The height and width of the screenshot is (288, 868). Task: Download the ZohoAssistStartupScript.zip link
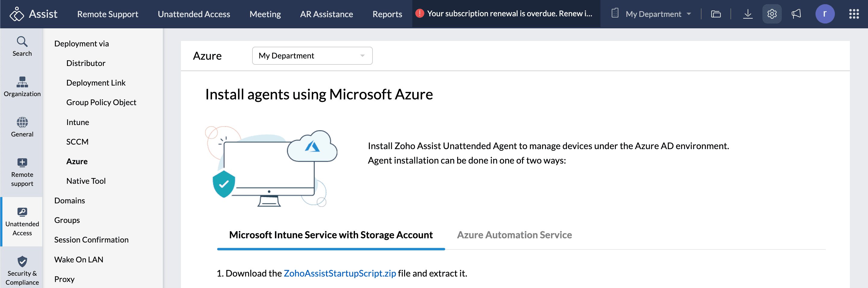point(340,273)
